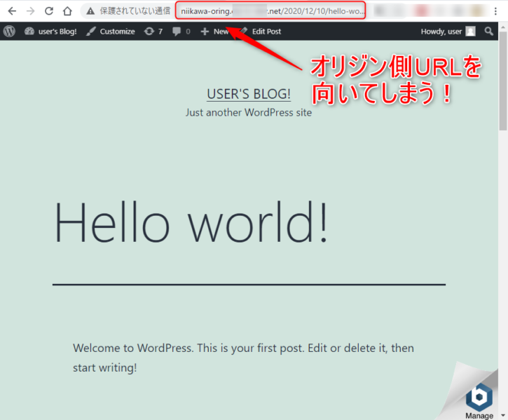Click the Just another WordPress site tagline
Screen dimensions: 508x420
[x=249, y=113]
